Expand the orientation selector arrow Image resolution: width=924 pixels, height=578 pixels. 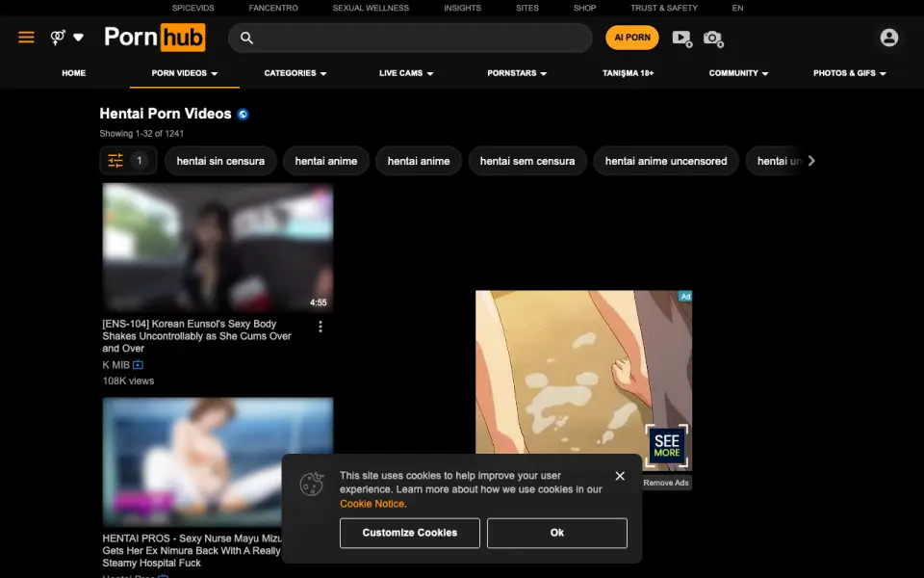coord(78,38)
